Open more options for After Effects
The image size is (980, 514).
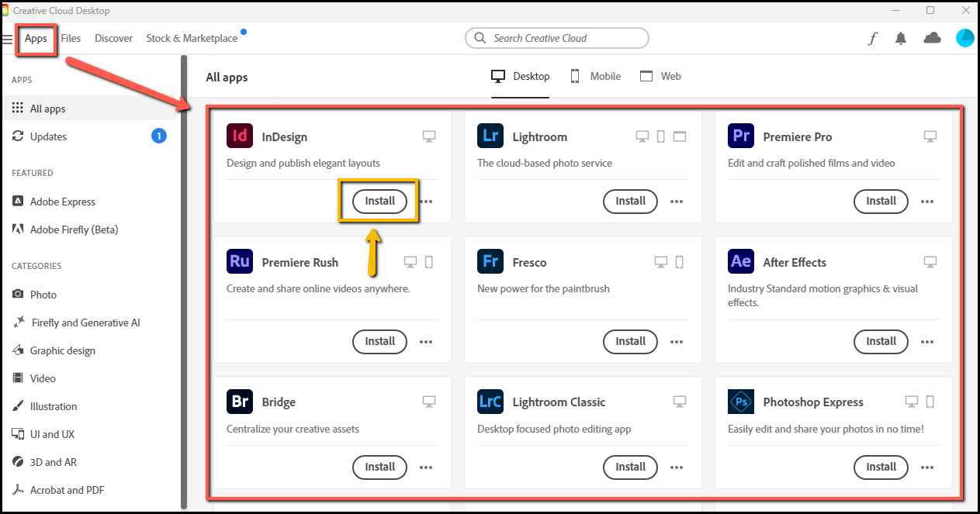[927, 342]
